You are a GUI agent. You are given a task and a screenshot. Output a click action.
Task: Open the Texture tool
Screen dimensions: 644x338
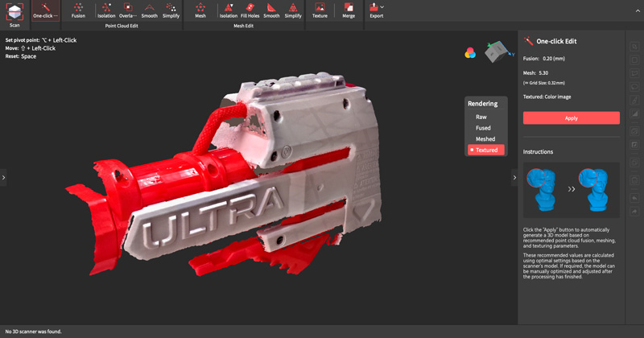[x=320, y=11]
